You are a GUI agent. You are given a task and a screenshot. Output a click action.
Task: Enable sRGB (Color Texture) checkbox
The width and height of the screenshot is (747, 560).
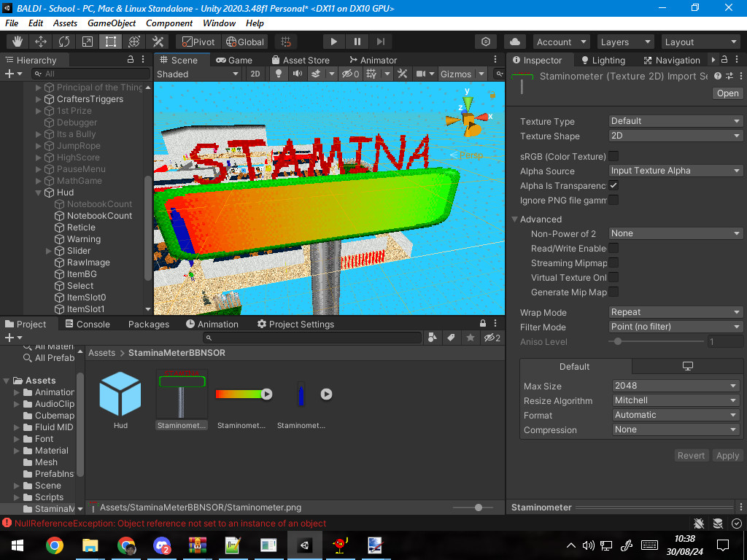click(x=614, y=155)
